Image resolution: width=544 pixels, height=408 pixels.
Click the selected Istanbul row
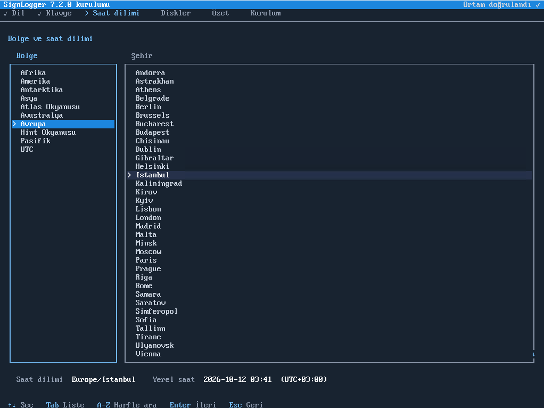tap(330, 175)
